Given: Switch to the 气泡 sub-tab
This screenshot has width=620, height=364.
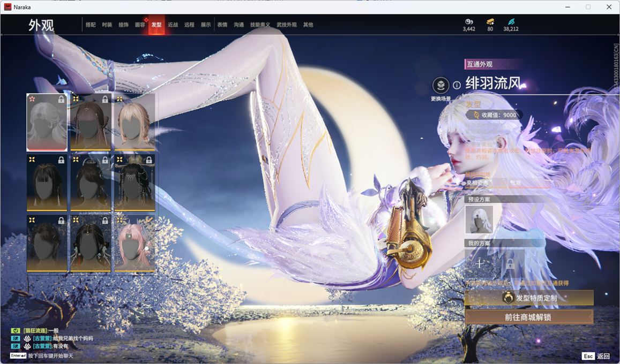Looking at the screenshot, I should pos(515,183).
